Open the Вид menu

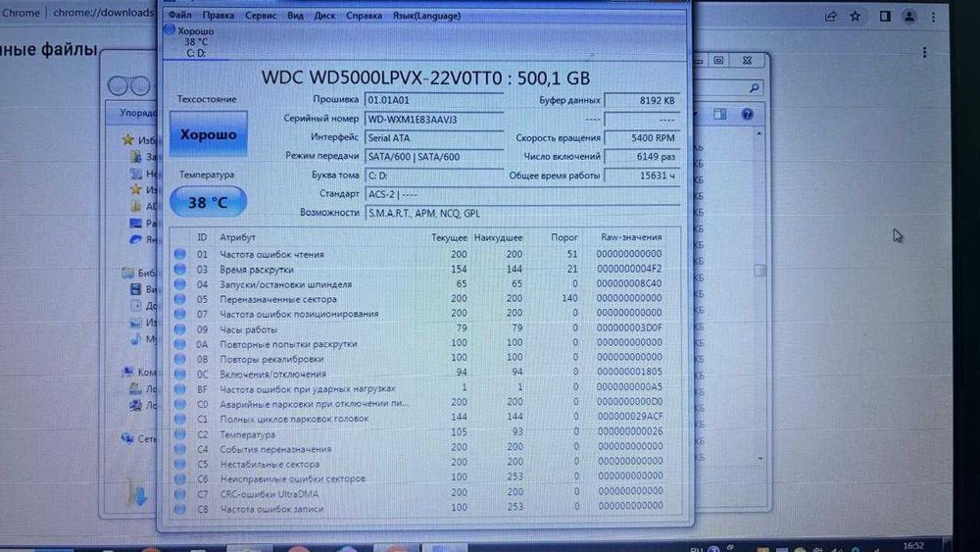[x=295, y=16]
